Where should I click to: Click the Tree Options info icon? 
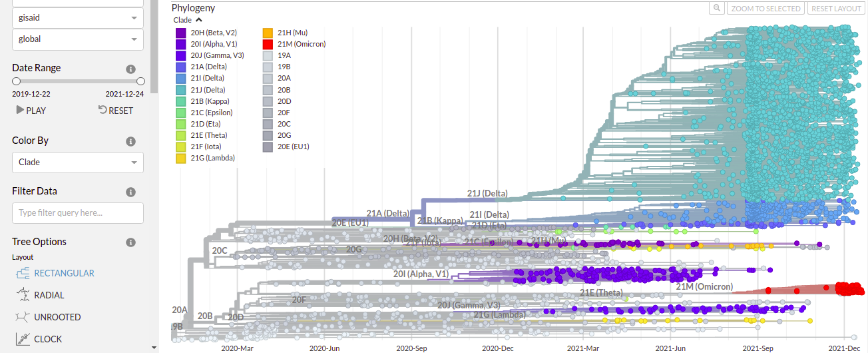click(131, 242)
